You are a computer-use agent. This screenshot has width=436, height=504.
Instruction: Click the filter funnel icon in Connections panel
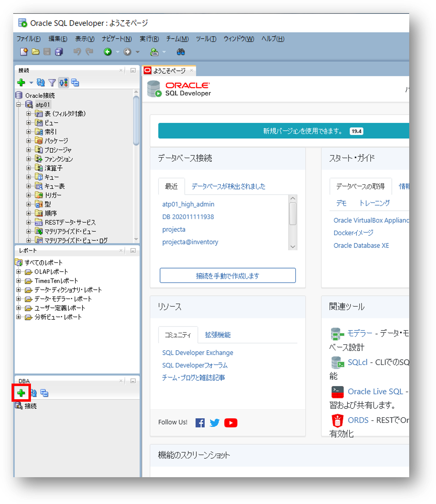tap(52, 82)
